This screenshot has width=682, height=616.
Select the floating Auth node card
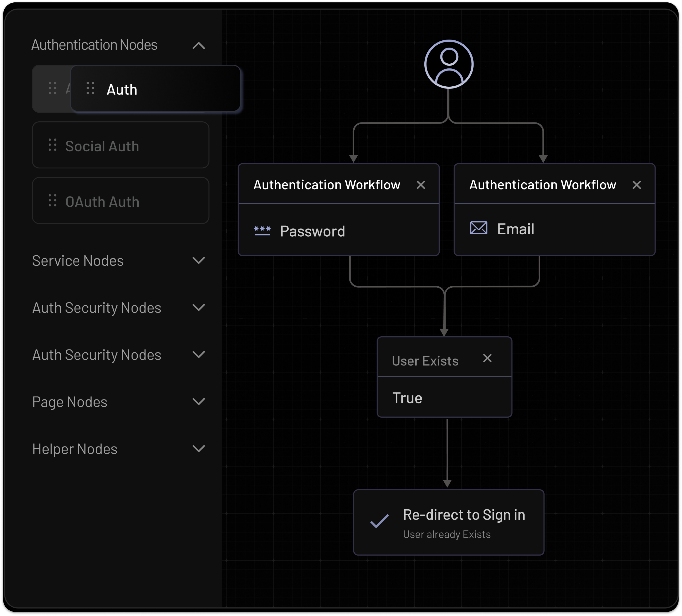[x=156, y=88]
